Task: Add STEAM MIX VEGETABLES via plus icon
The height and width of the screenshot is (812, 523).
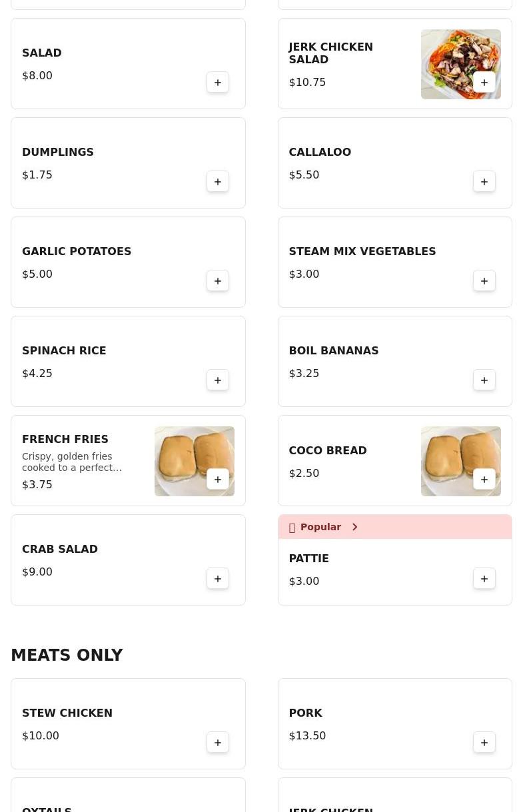Action: (484, 281)
